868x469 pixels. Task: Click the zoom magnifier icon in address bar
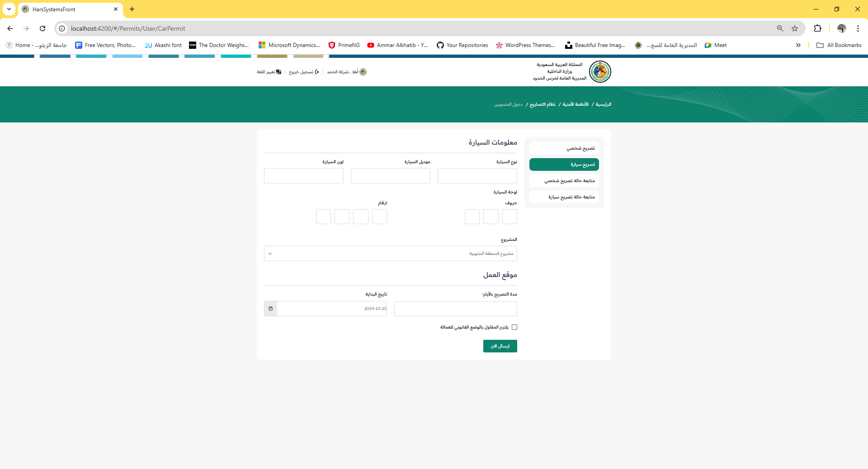(780, 28)
